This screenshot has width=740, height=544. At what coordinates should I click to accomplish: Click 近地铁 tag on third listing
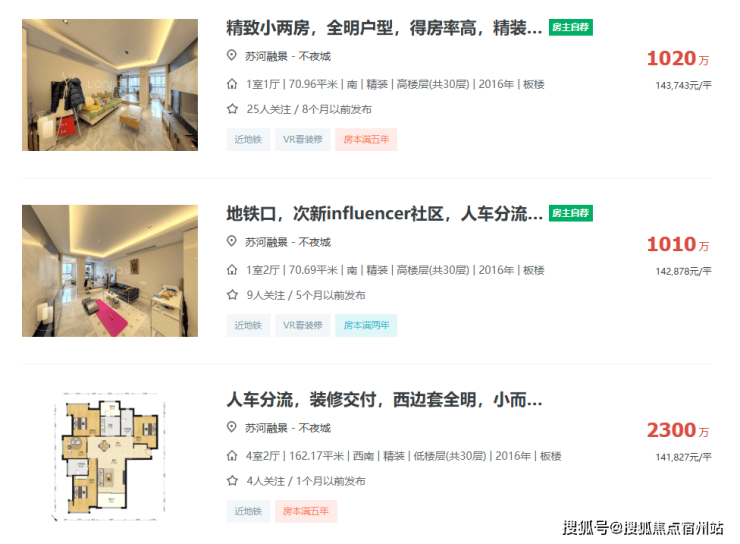coord(249,511)
